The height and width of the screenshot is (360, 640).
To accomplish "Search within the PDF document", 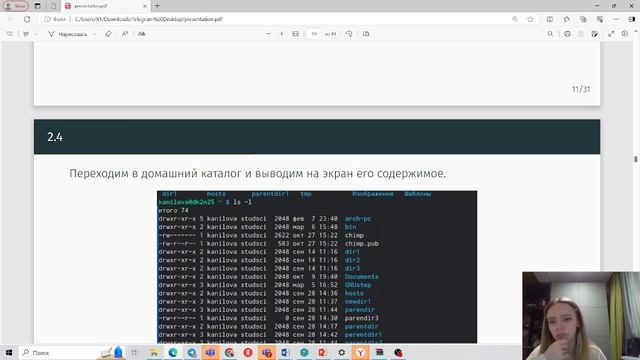I will coord(550,34).
